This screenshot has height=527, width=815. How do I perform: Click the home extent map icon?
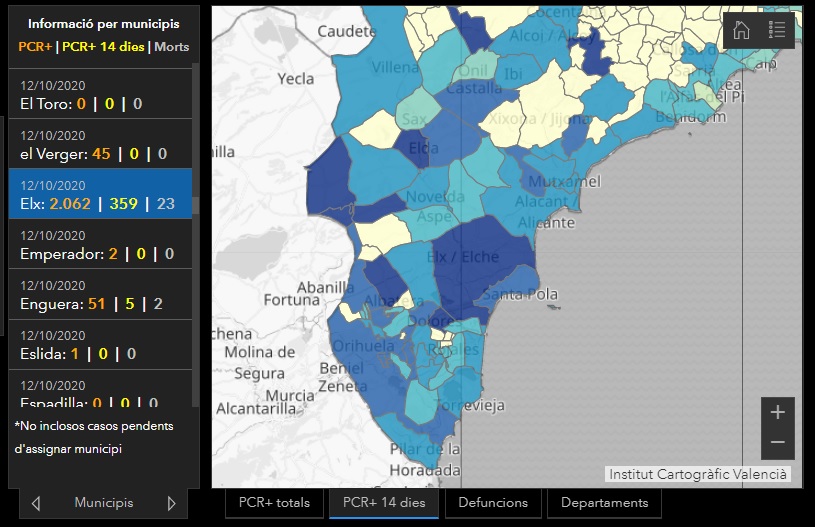click(742, 29)
